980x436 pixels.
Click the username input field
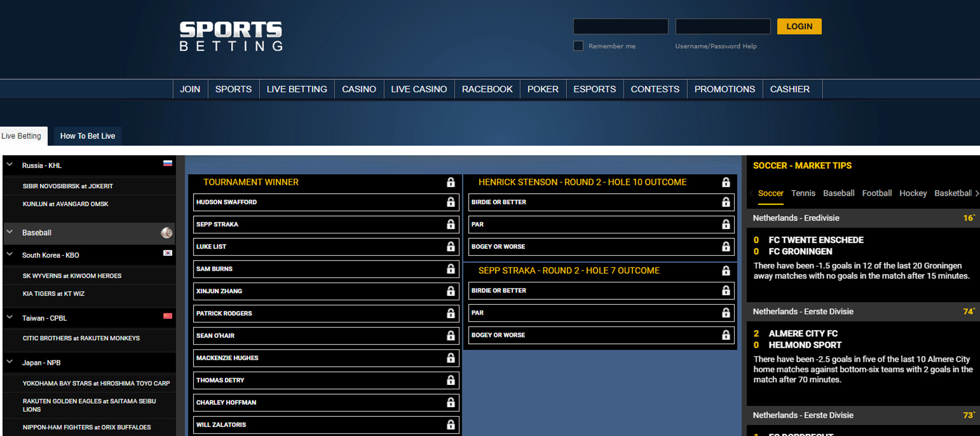pyautogui.click(x=621, y=26)
